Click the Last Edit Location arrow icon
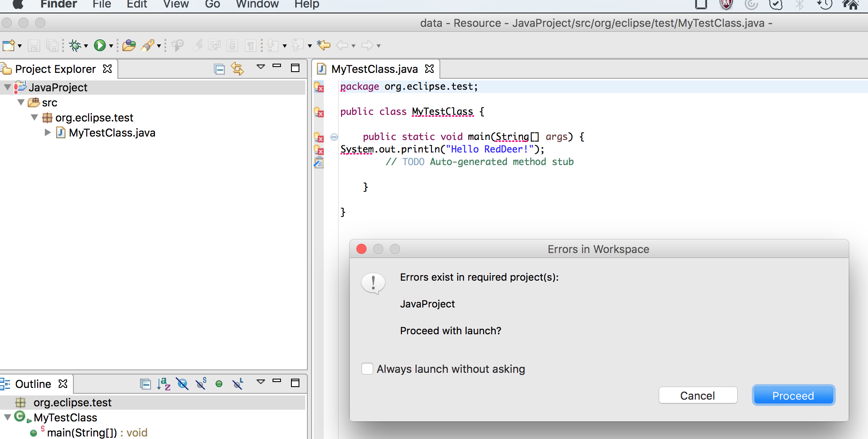 point(324,45)
